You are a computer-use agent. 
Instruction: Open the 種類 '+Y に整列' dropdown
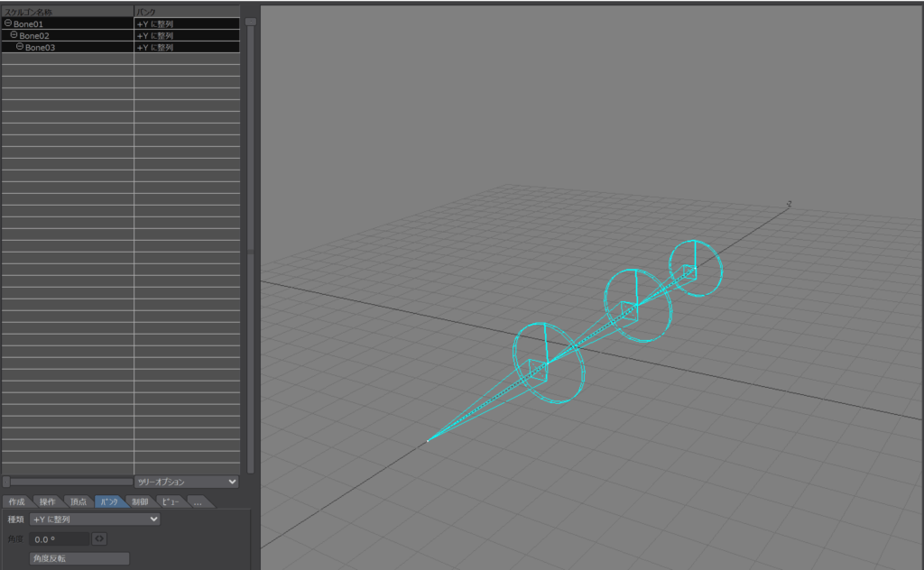tap(95, 519)
